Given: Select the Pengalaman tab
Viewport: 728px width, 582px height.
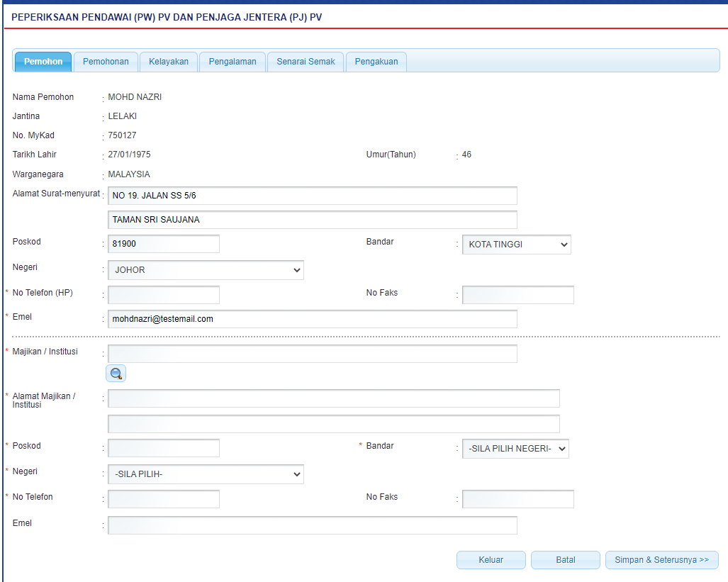Looking at the screenshot, I should (x=232, y=62).
